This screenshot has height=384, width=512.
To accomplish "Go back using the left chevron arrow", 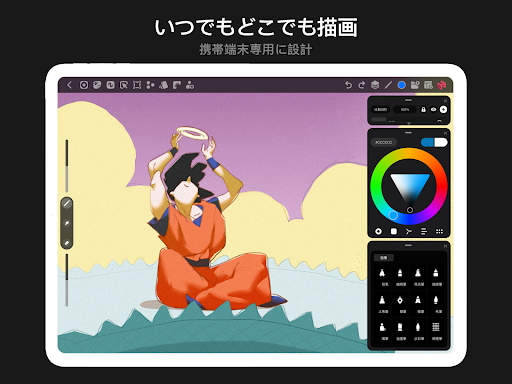I will tap(69, 85).
